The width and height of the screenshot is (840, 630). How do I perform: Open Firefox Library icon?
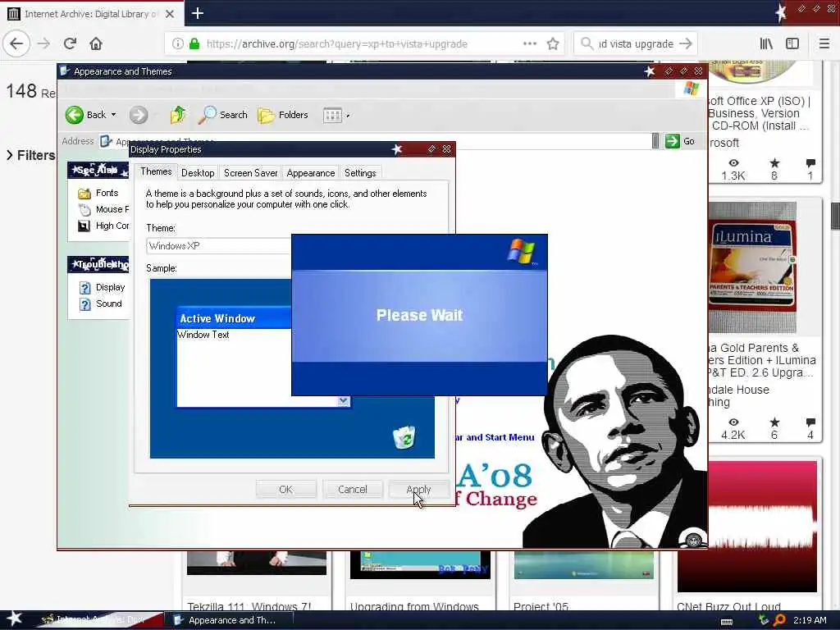pos(767,44)
